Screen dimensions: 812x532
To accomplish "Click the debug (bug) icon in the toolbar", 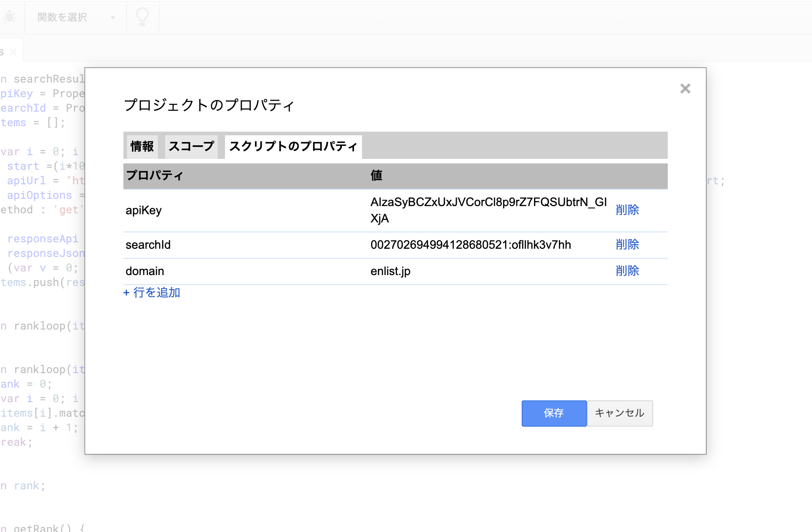I will point(10,17).
